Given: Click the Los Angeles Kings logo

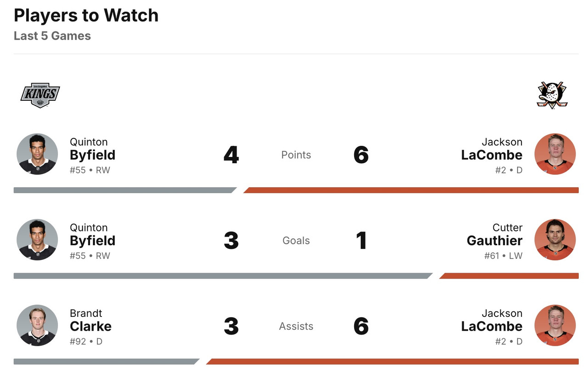Looking at the screenshot, I should pos(40,95).
